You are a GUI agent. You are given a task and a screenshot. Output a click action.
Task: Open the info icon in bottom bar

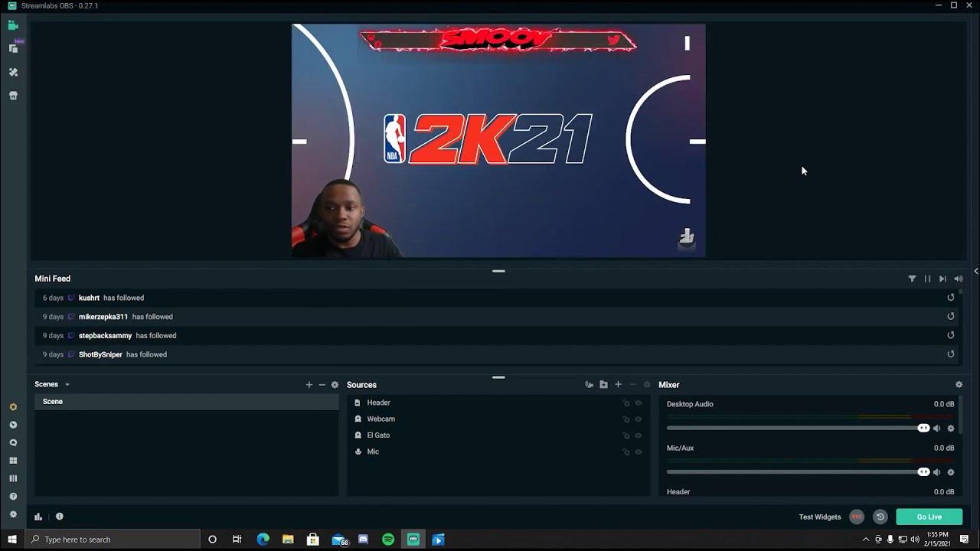(x=60, y=517)
